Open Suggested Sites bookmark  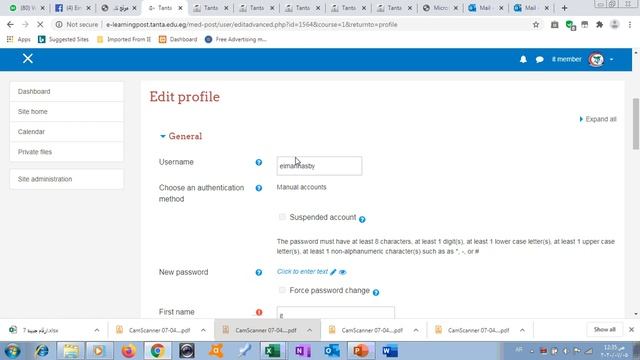coord(63,40)
